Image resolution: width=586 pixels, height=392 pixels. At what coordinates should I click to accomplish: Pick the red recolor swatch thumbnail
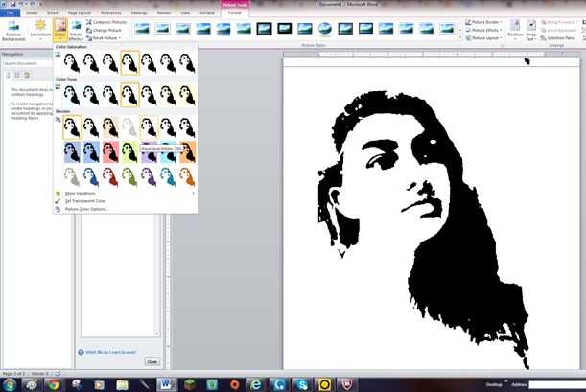tap(110, 151)
